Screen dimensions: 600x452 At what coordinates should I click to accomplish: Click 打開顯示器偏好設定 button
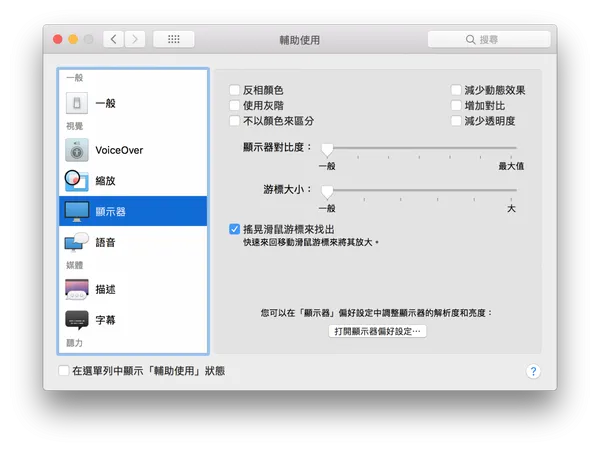(x=377, y=331)
